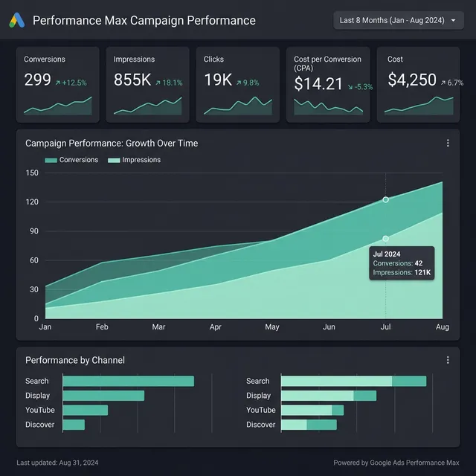Select the Conversions scorecard

point(57,84)
